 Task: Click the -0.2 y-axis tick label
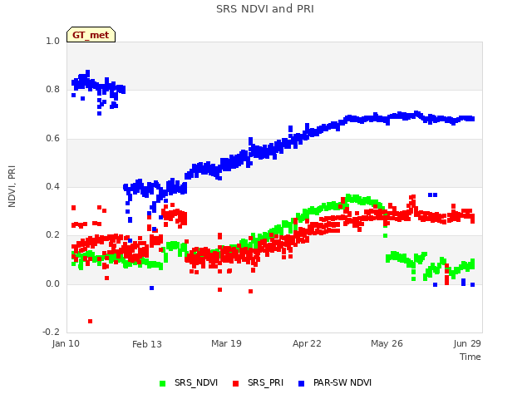(51, 332)
